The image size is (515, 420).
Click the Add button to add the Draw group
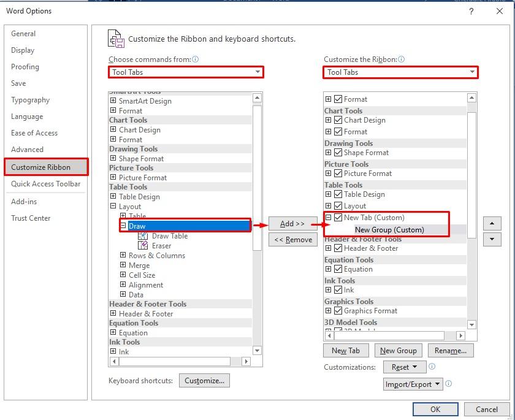(x=292, y=224)
